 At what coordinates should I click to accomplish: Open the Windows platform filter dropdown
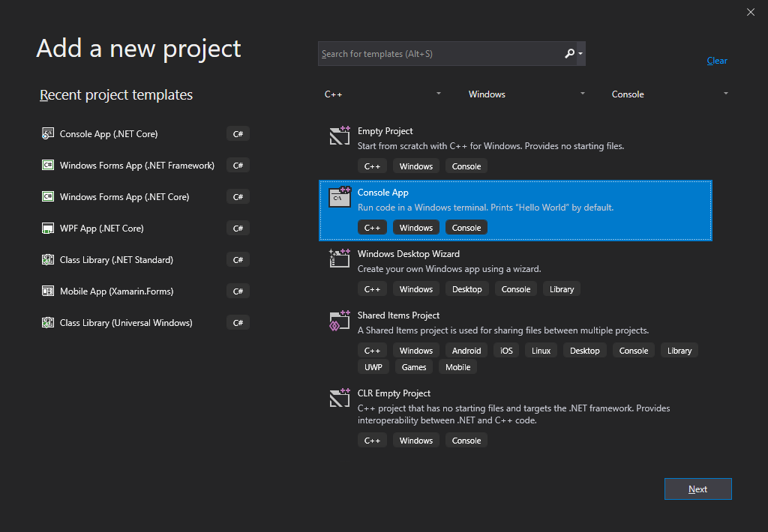526,94
